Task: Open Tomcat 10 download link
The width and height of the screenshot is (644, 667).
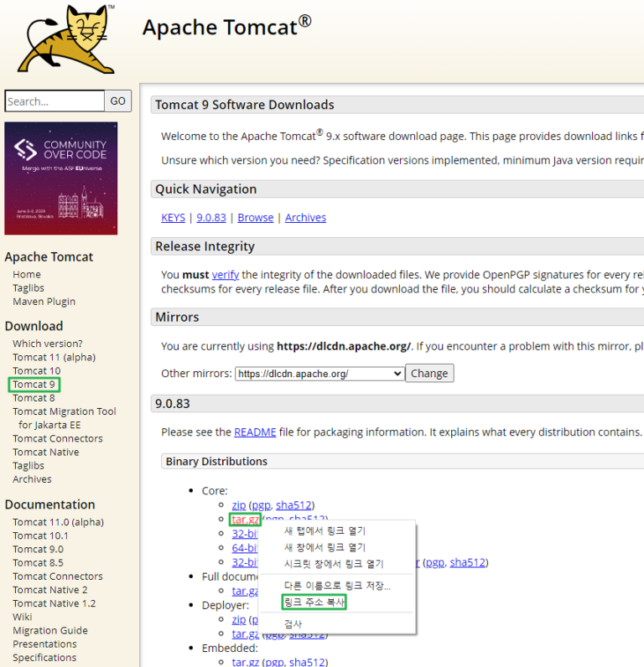Action: pos(37,371)
